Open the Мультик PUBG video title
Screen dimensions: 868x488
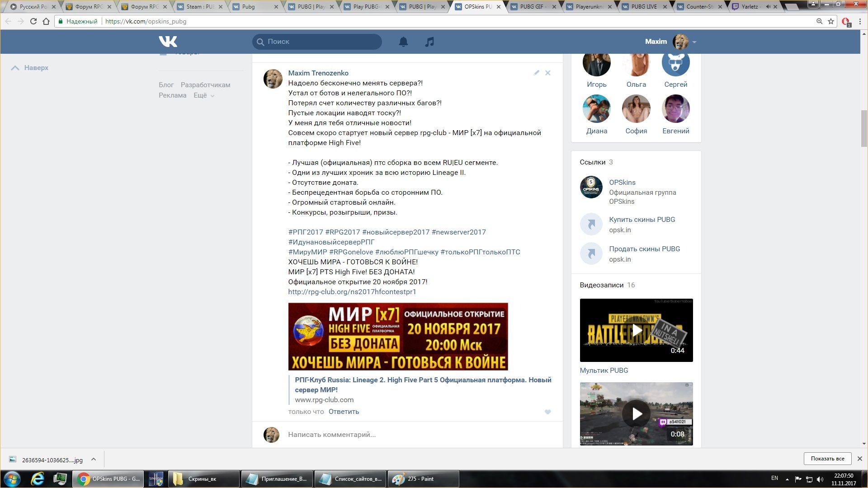coord(604,371)
